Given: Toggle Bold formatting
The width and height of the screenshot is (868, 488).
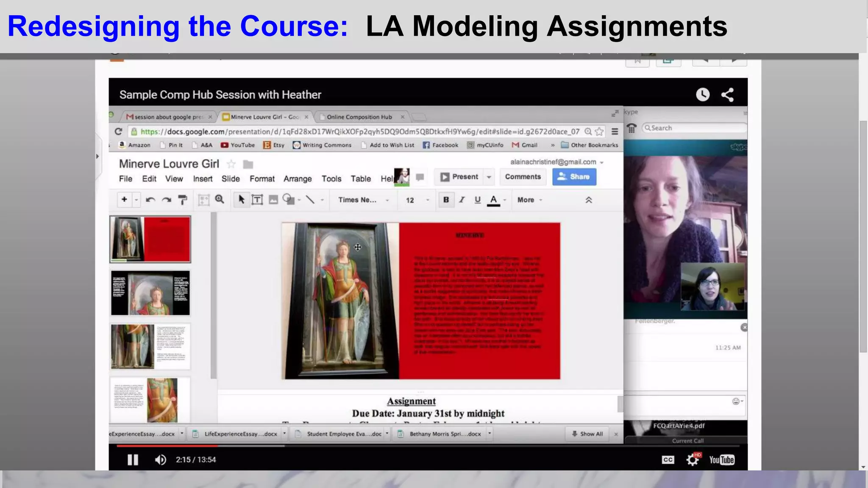Looking at the screenshot, I should (446, 200).
